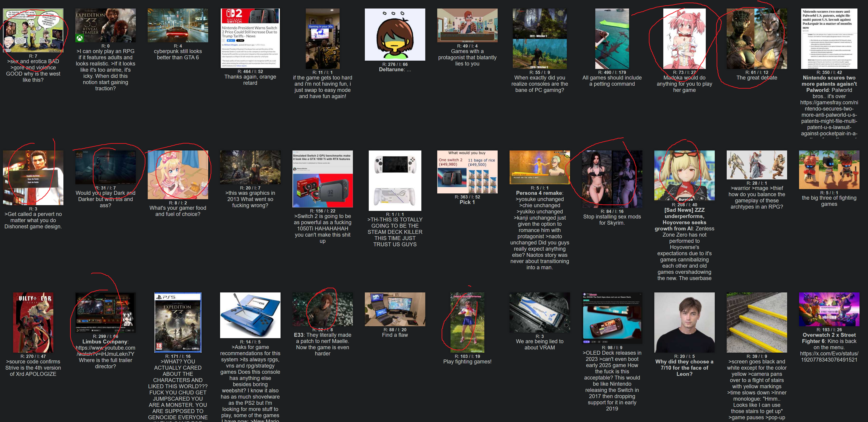Open the Guilty Gear Strive thumbnail
The height and width of the screenshot is (422, 868).
(x=33, y=322)
